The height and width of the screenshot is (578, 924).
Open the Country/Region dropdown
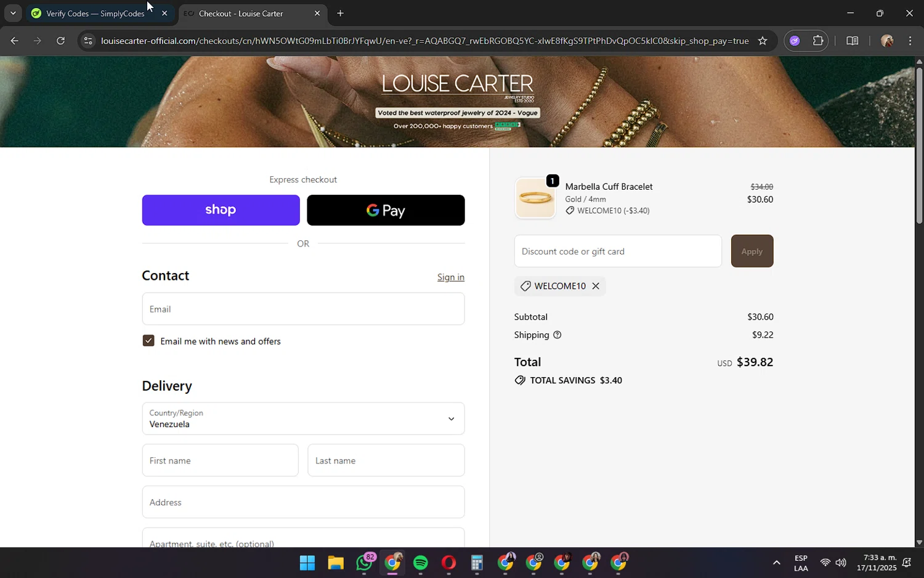(303, 418)
